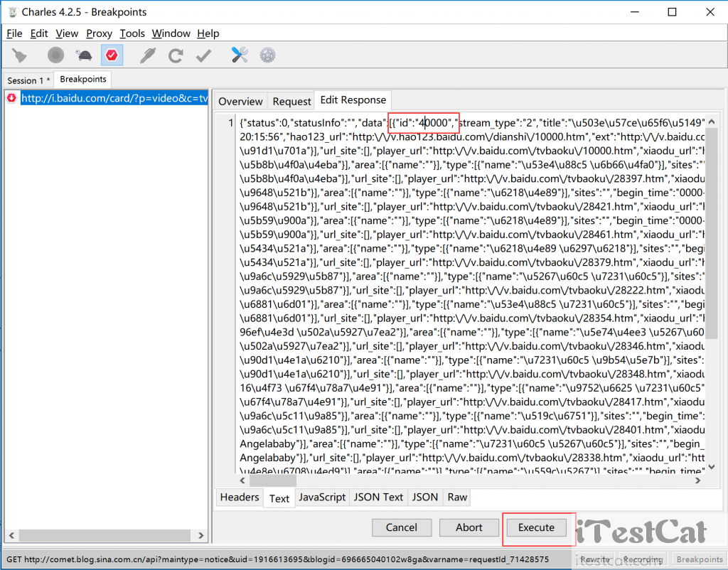Screen dimensions: 728x570
Task: Switch to Session 1 tab
Action: click(x=27, y=80)
